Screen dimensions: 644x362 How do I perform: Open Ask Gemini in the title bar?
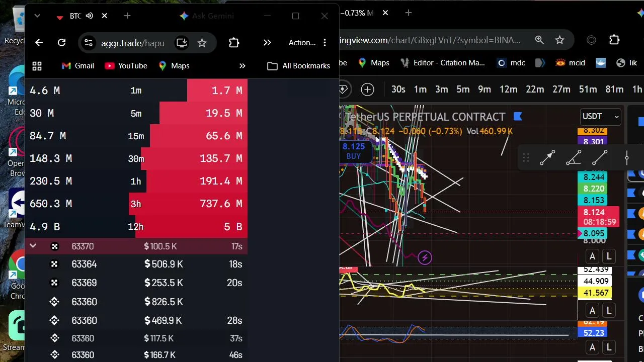(x=207, y=16)
